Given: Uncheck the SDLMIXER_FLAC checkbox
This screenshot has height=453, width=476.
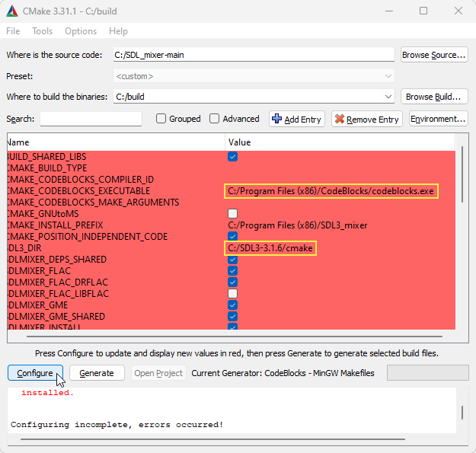Looking at the screenshot, I should coord(232,270).
